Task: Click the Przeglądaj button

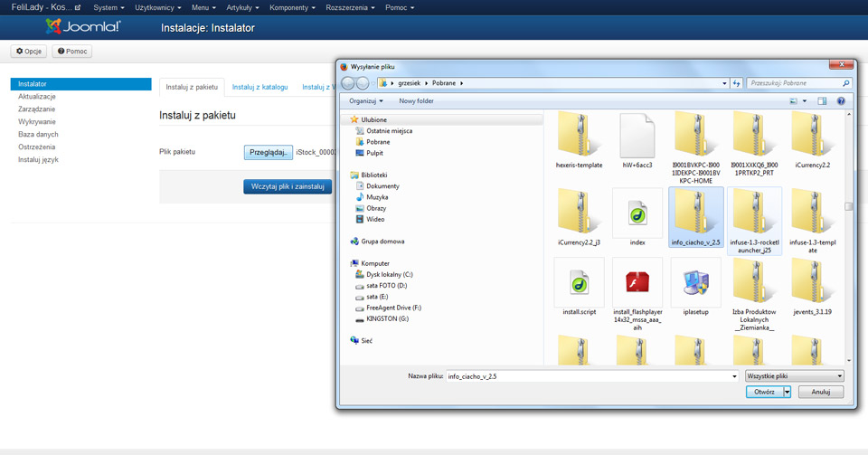Action: pos(268,152)
